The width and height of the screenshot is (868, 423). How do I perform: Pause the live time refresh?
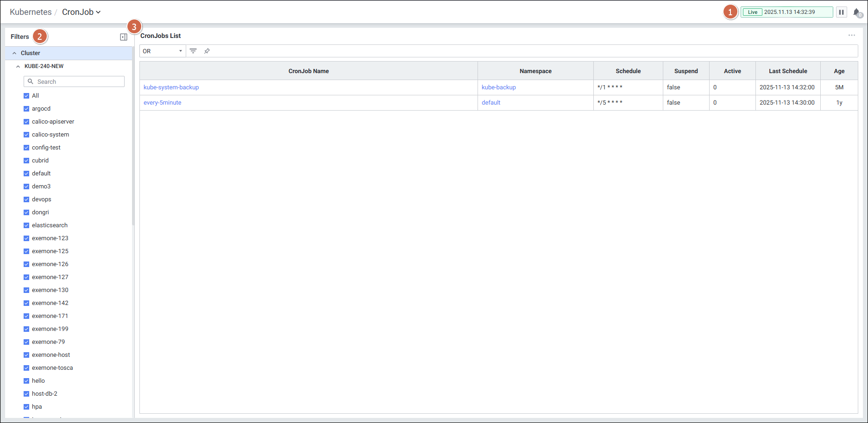pos(841,12)
